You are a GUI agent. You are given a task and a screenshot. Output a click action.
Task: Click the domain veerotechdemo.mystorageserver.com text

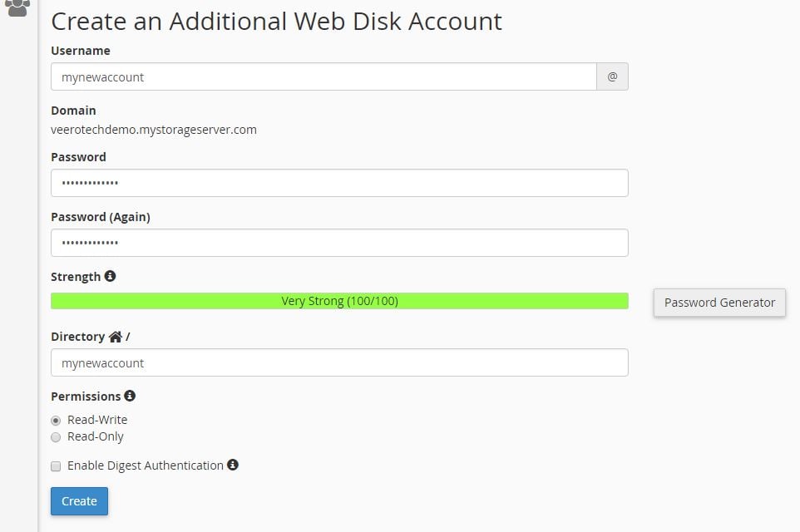pos(155,129)
